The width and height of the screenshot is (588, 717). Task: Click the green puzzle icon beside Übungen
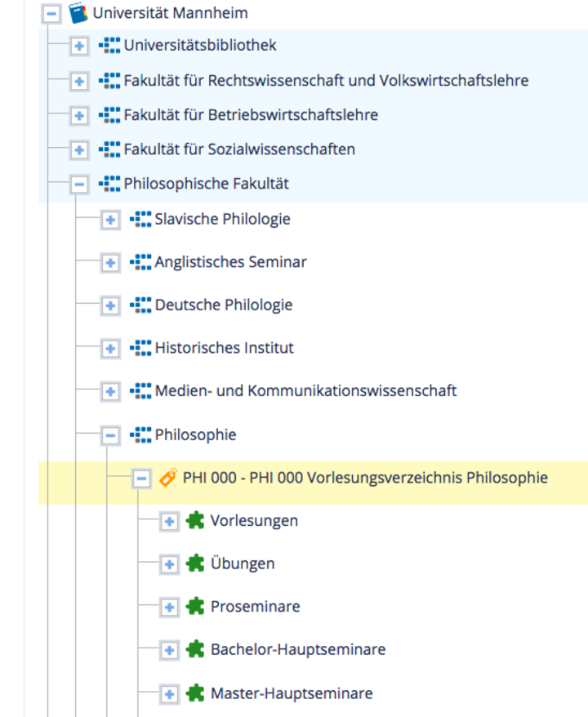pos(195,563)
